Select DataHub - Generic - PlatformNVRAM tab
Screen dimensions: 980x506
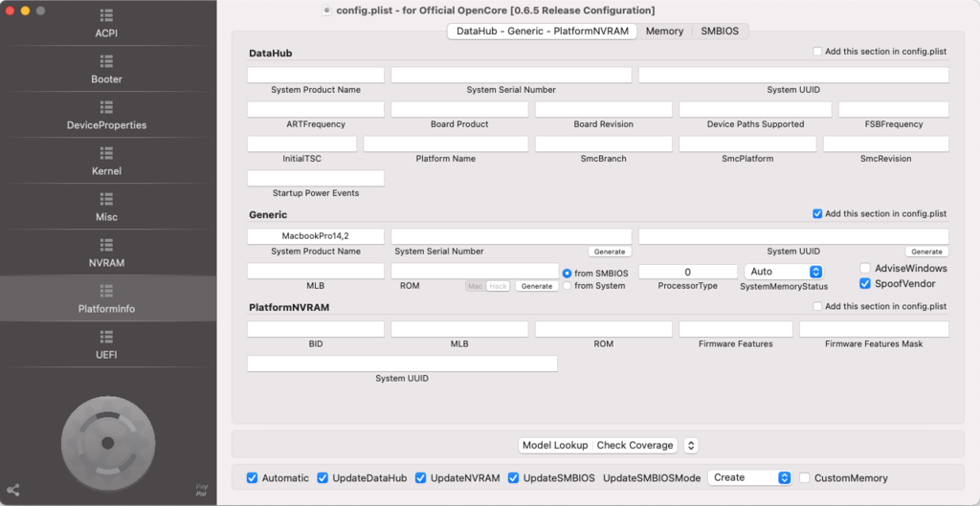click(x=542, y=32)
